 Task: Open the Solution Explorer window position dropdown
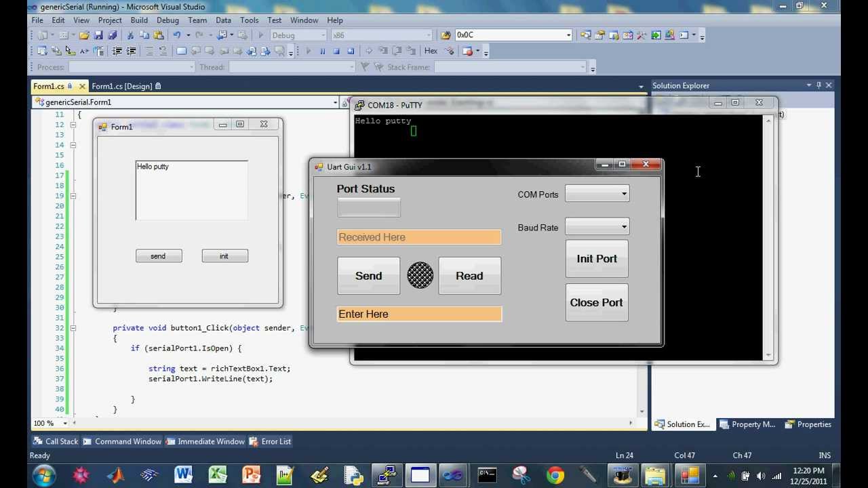click(809, 85)
